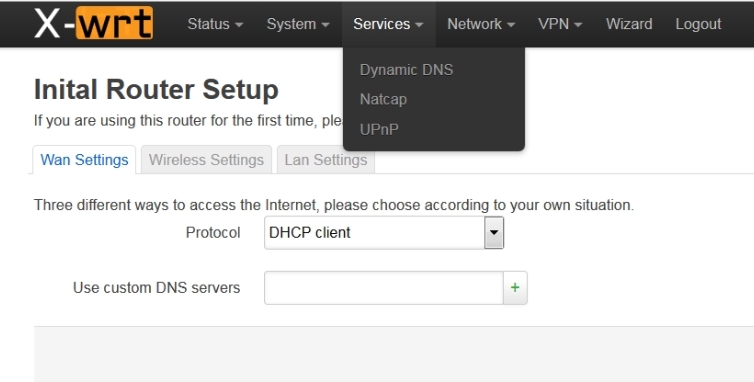Open UPnP from the Services menu

379,129
